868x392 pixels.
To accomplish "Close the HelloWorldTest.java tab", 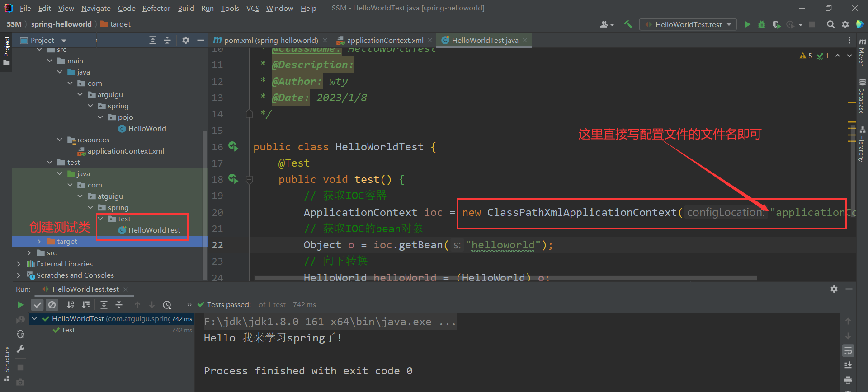I will [x=525, y=40].
